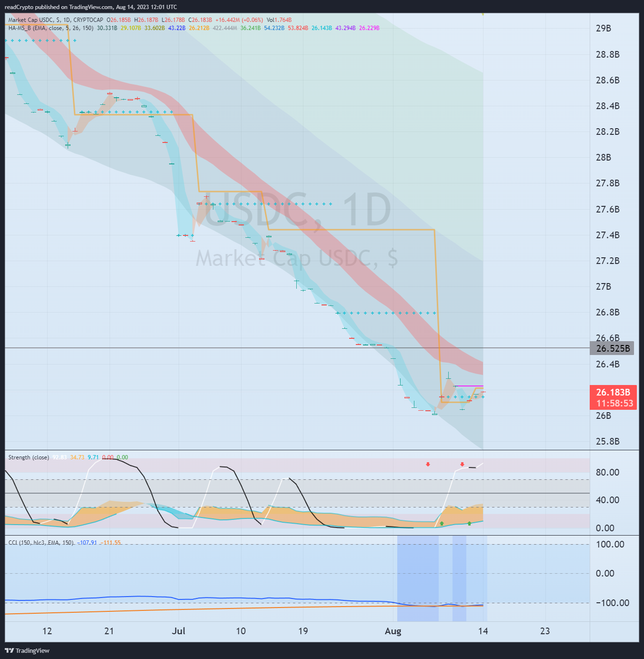Click the 29B price axis label
644x659 pixels.
(603, 28)
